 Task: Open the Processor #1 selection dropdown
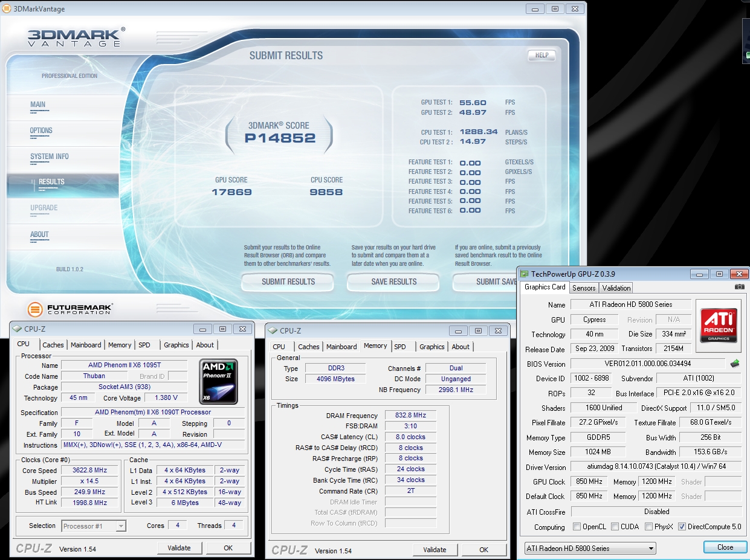(94, 526)
